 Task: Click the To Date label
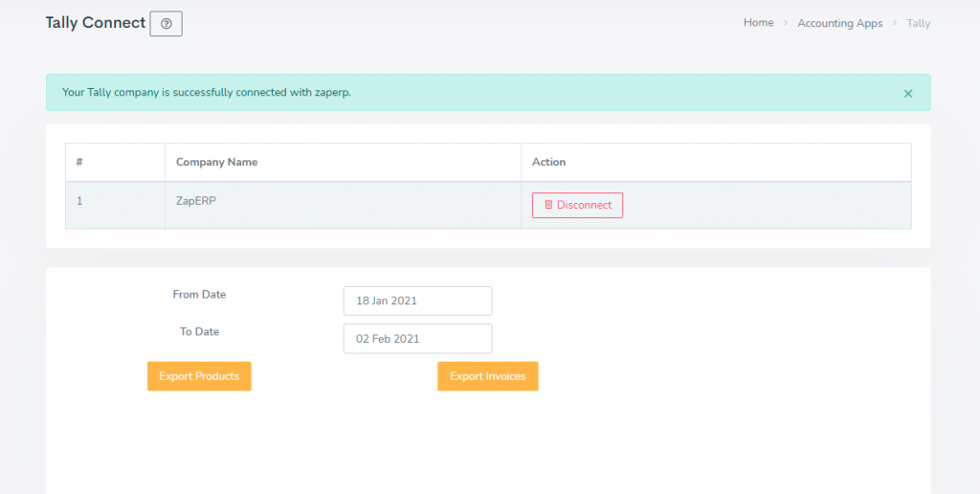[199, 331]
